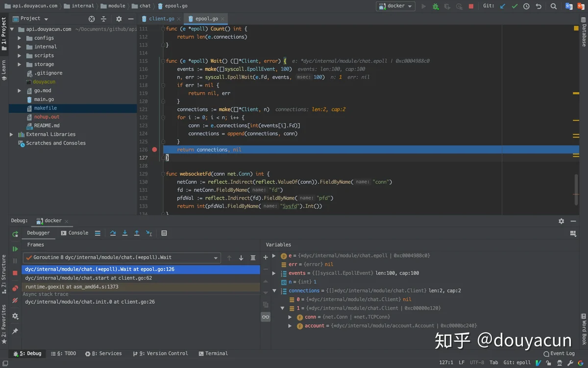Image resolution: width=588 pixels, height=368 pixels.
Task: Click the Step Into debugger icon
Action: [125, 233]
